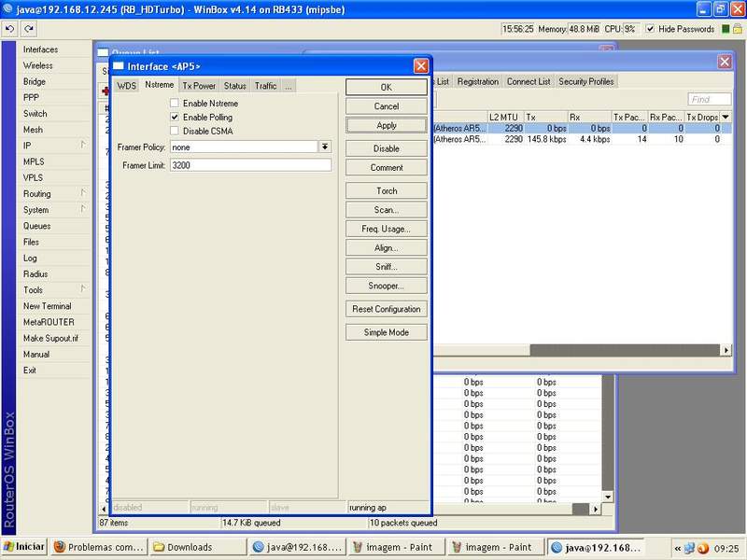Click the Reset Configuration button
This screenshot has width=747, height=560.
coord(386,309)
